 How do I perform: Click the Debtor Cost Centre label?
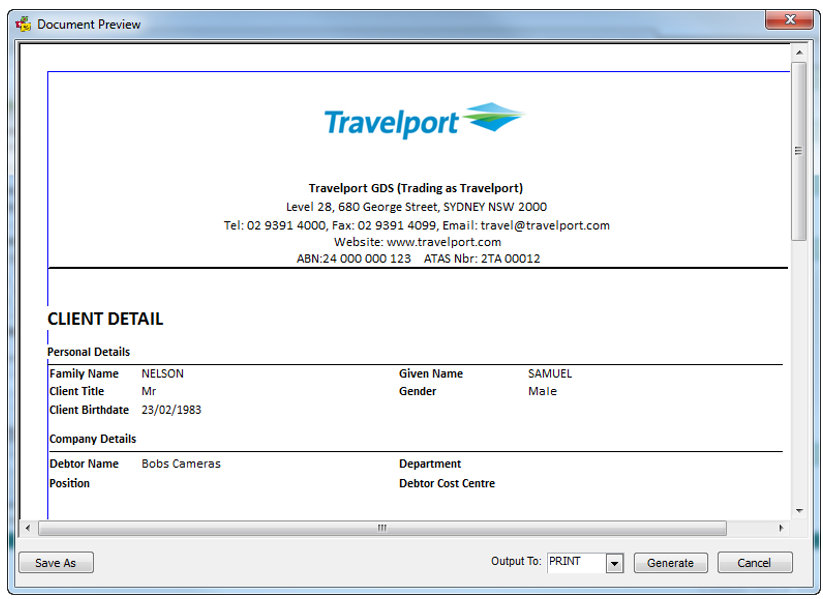point(447,483)
